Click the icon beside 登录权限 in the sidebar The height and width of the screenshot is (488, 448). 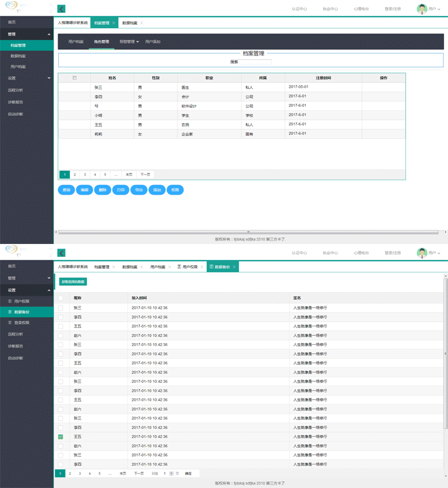pyautogui.click(x=10, y=323)
